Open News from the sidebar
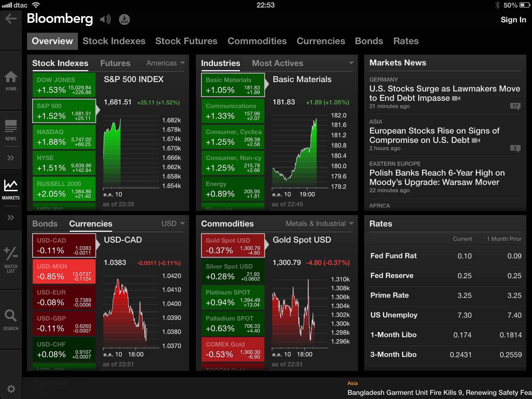 pos(11,130)
